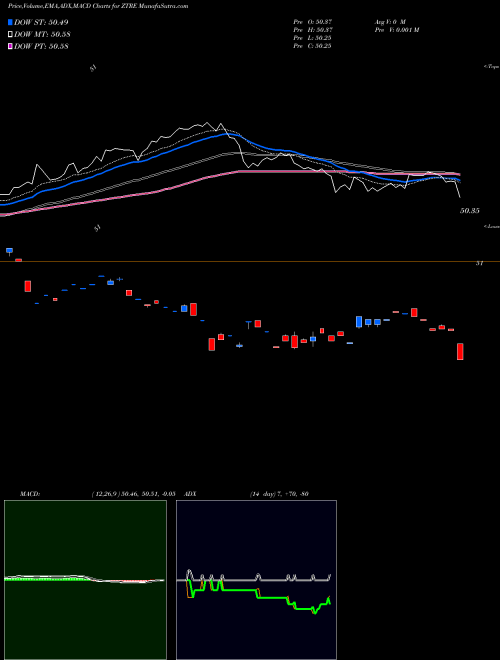Click the 'Lows' marker label
500x660 pixels.
[x=492, y=226]
